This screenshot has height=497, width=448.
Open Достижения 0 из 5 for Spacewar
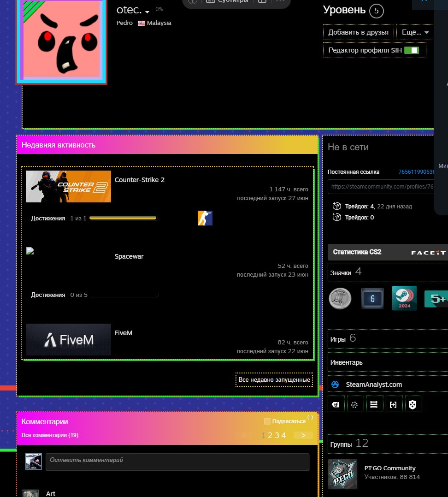coord(59,295)
